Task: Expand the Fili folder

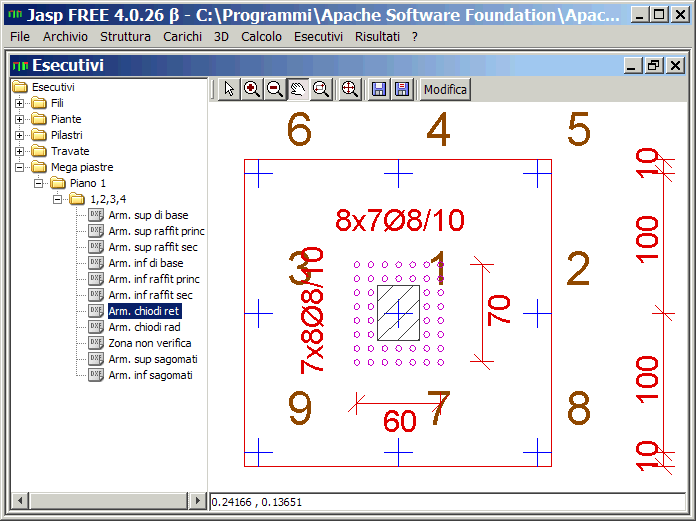Action: point(19,103)
